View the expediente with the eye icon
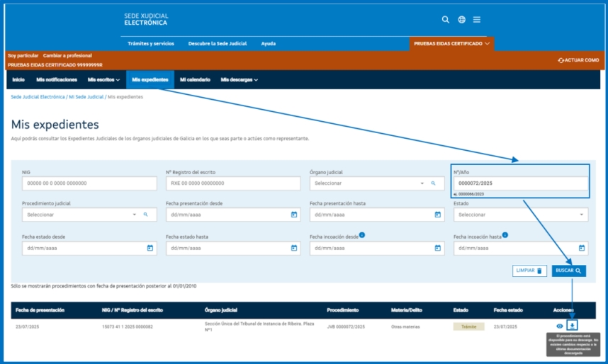Viewport: 608px width, 364px height. click(x=559, y=326)
